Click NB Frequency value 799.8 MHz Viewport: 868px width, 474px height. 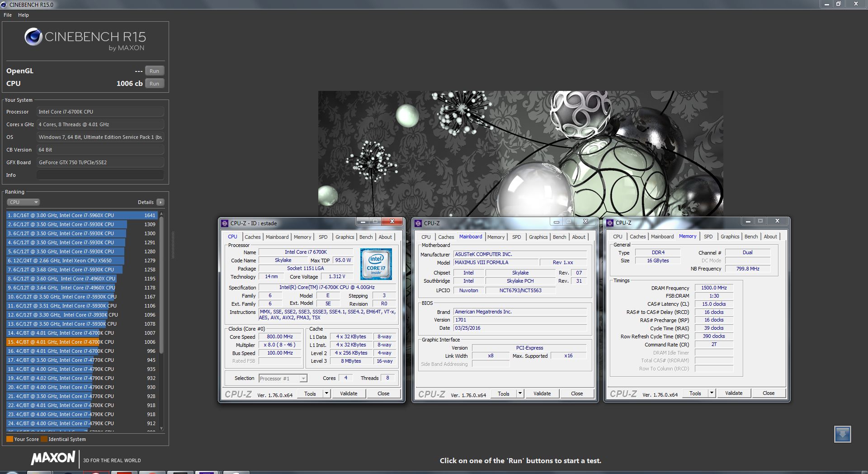click(x=748, y=269)
